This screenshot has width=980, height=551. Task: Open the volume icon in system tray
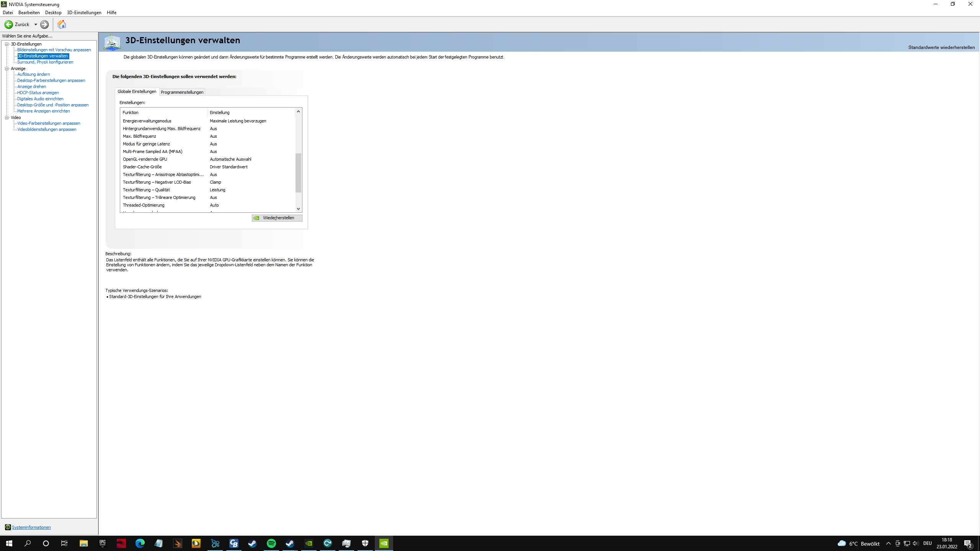click(915, 543)
